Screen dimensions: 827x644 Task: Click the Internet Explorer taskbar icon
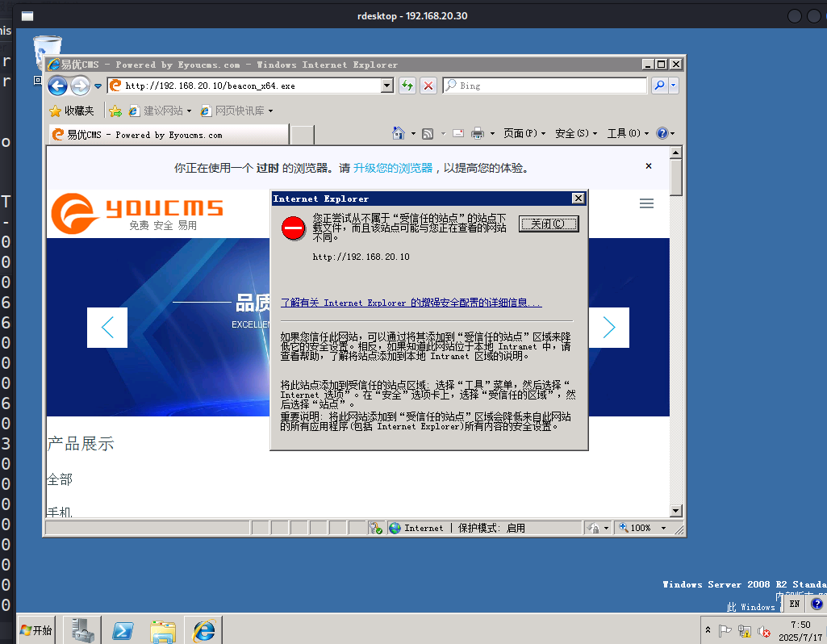203,630
